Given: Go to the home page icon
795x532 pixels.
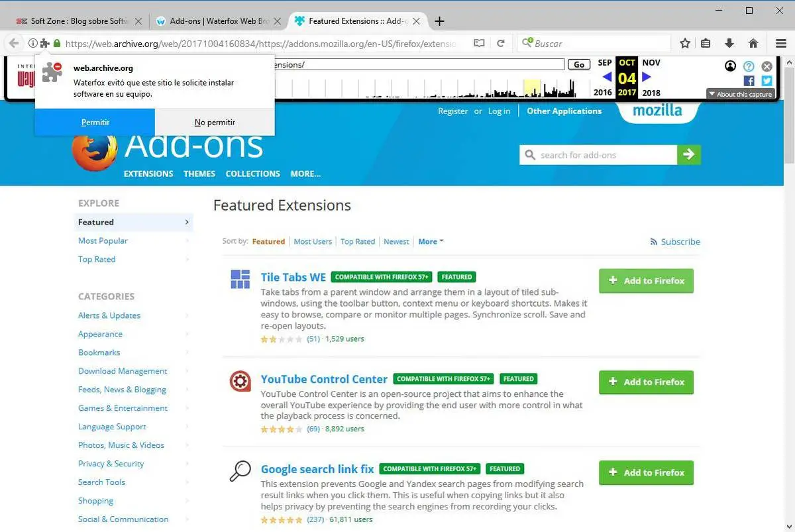Looking at the screenshot, I should [753, 43].
